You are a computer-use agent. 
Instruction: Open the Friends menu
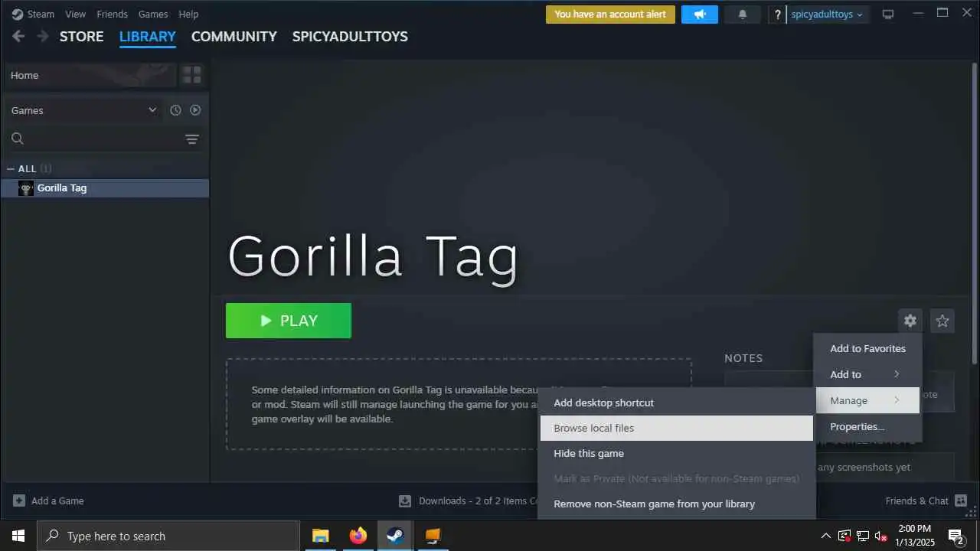(112, 14)
